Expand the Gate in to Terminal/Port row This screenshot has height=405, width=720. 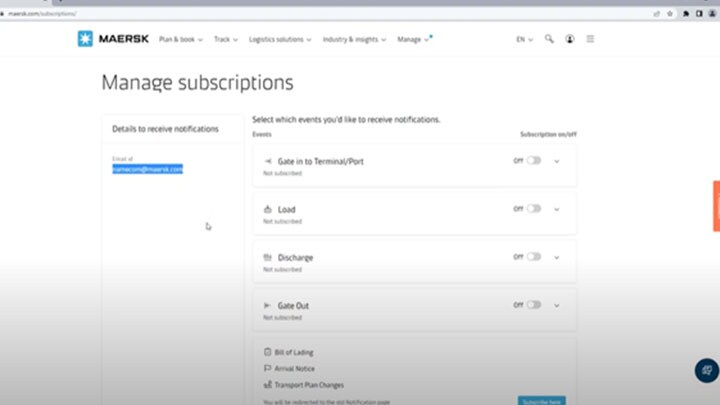[x=557, y=161]
